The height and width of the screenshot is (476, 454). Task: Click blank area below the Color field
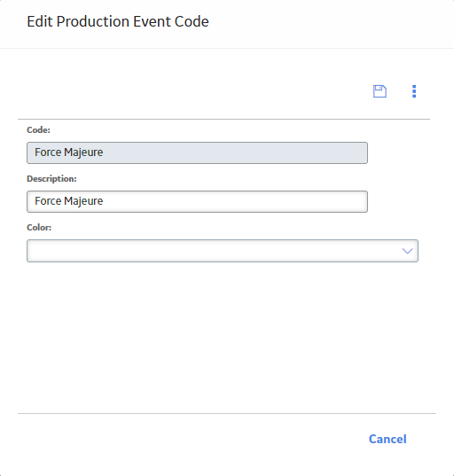pos(223,334)
